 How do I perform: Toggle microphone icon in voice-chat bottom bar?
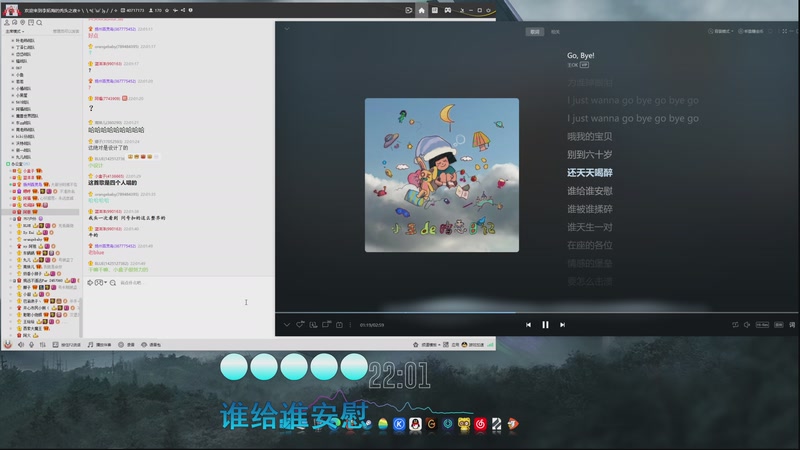pyautogui.click(x=32, y=345)
